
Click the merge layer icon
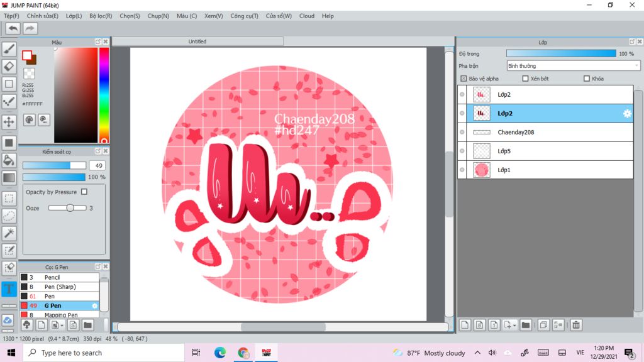coord(558,325)
